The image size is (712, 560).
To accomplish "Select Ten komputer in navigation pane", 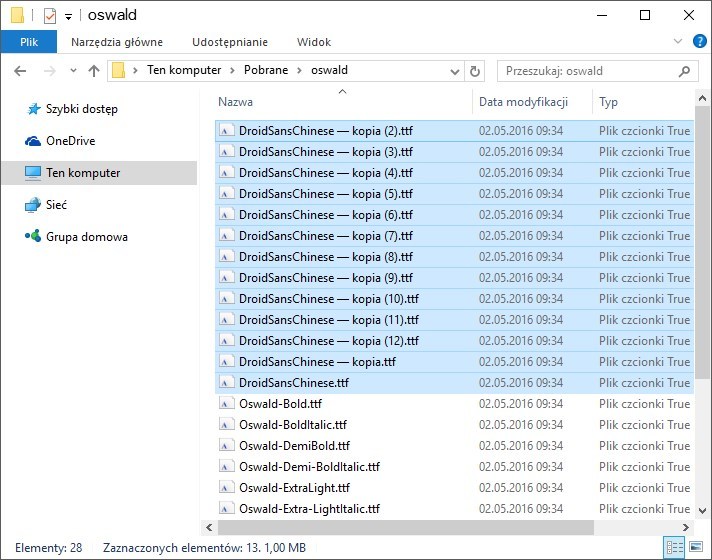I will (x=99, y=173).
